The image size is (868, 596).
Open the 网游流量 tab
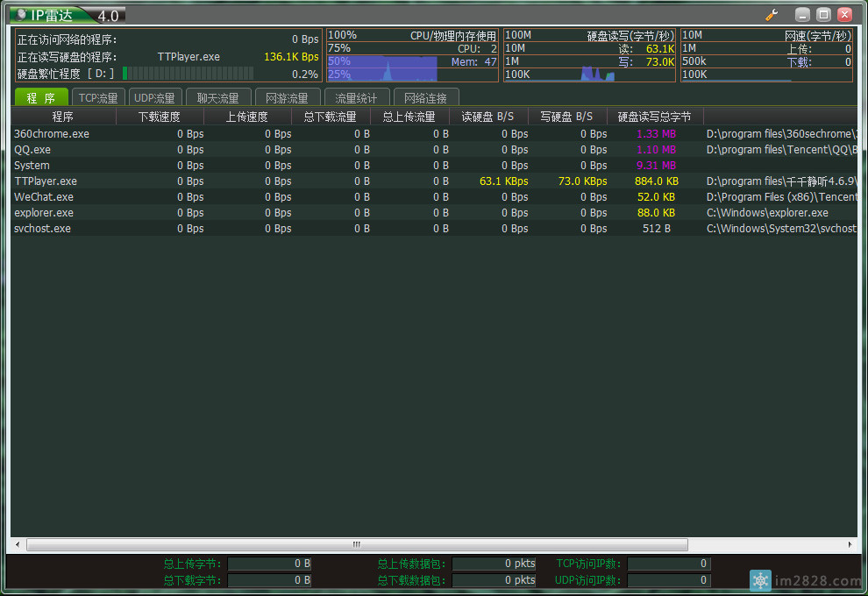pyautogui.click(x=287, y=98)
